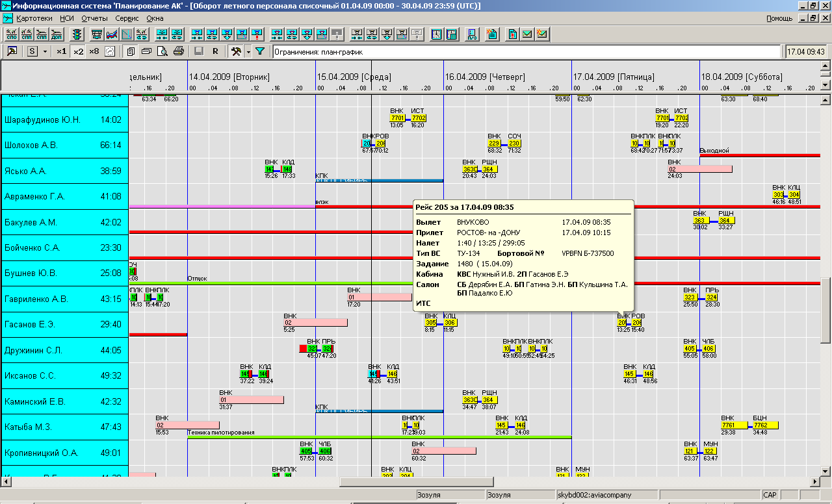Viewport: 832px width, 504px height.
Task: Open the Помощь menu
Action: tap(779, 18)
